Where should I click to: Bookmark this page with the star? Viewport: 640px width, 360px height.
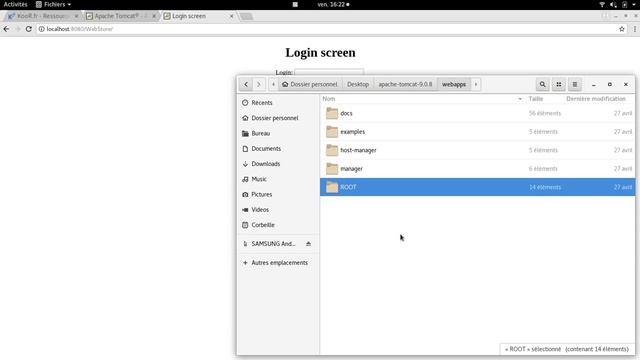point(622,29)
